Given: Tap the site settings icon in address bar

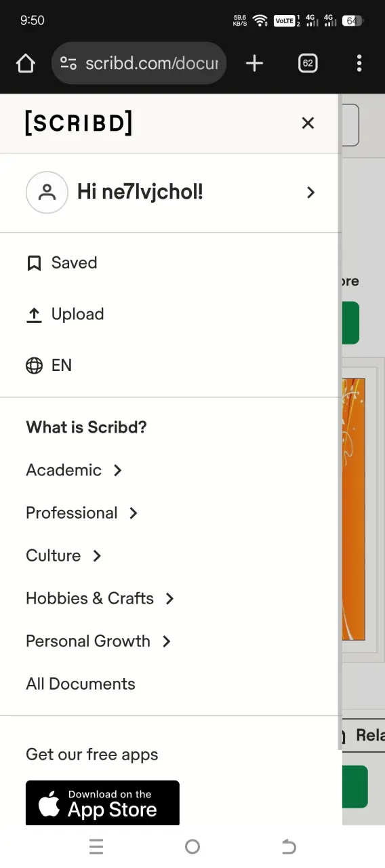Looking at the screenshot, I should click(68, 64).
